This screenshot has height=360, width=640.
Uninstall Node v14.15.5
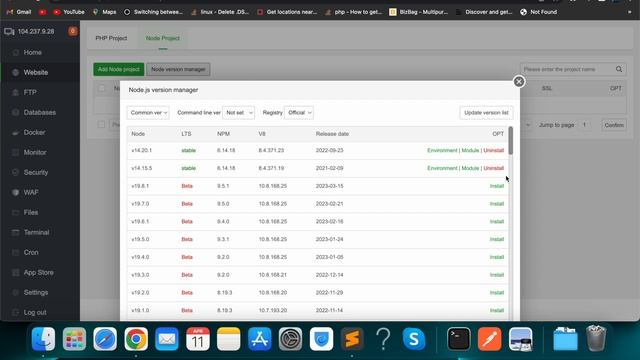pyautogui.click(x=493, y=168)
